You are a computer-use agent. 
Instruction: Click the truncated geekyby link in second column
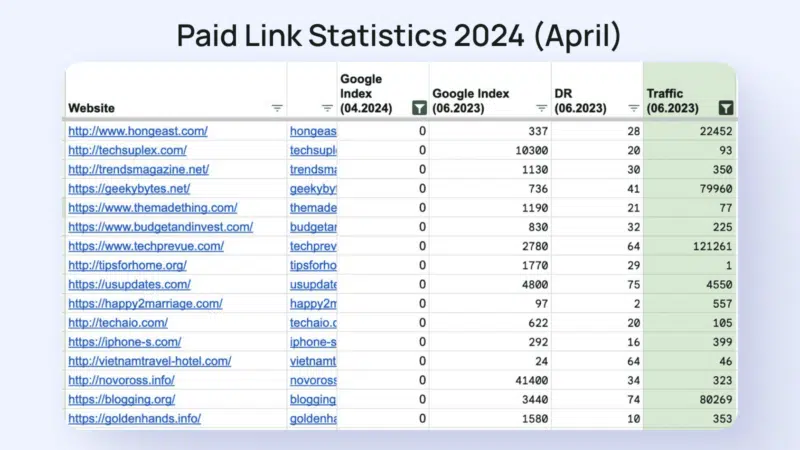coord(313,189)
